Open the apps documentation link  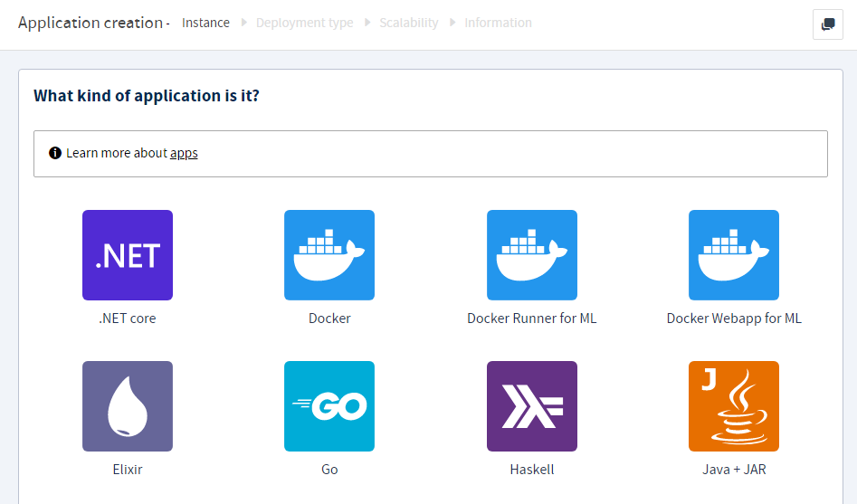184,154
